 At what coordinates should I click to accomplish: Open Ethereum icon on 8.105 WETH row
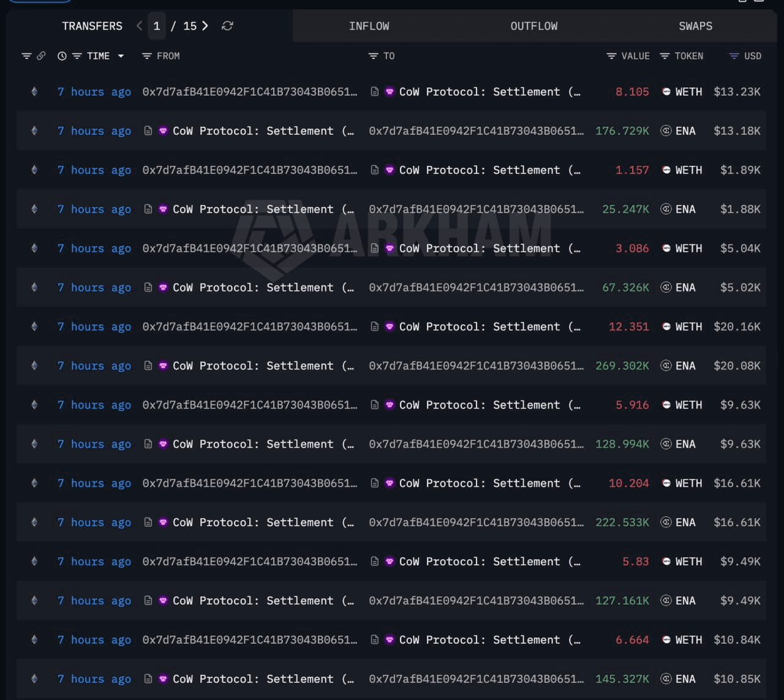tap(34, 91)
